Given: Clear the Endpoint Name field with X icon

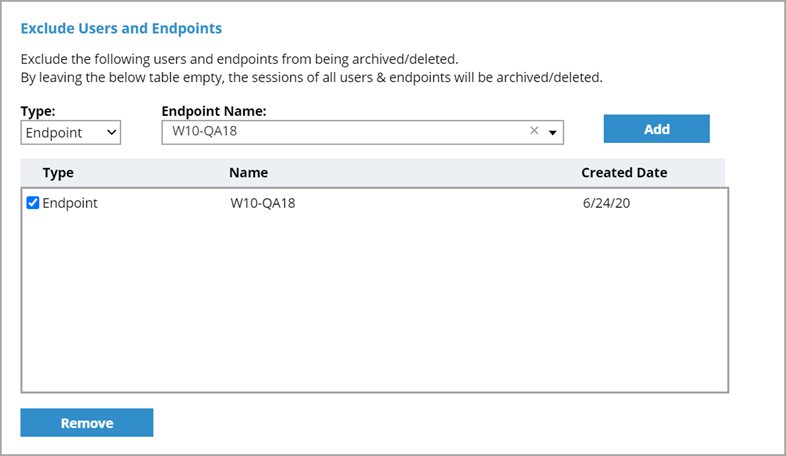Looking at the screenshot, I should click(x=534, y=131).
